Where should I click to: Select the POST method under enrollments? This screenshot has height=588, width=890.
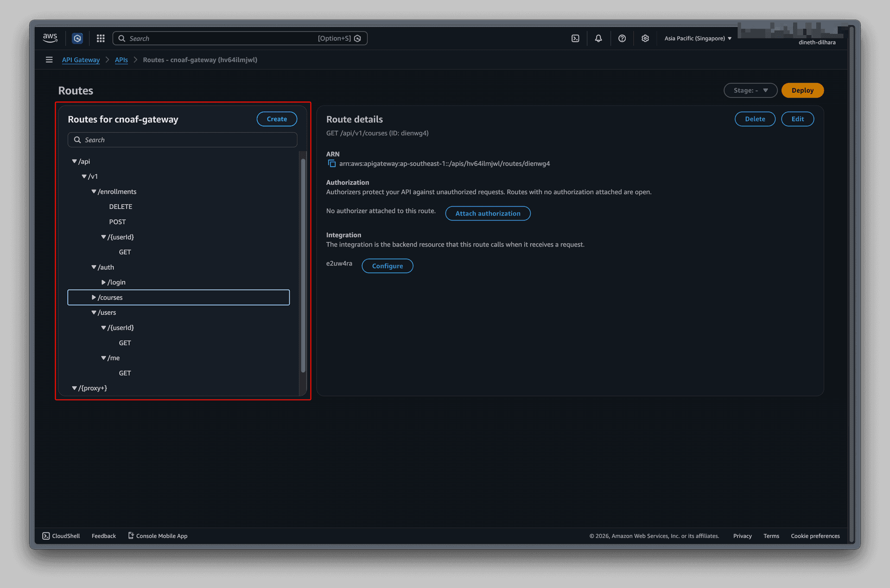point(117,222)
